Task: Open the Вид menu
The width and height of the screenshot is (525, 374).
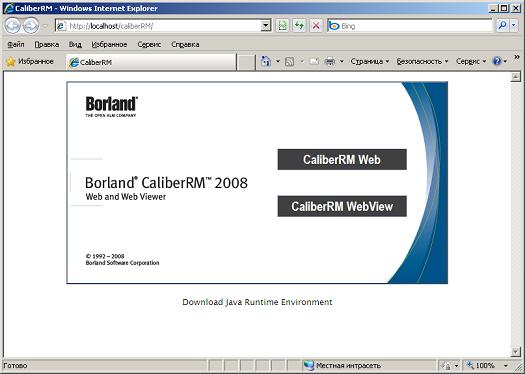Action: click(x=75, y=45)
